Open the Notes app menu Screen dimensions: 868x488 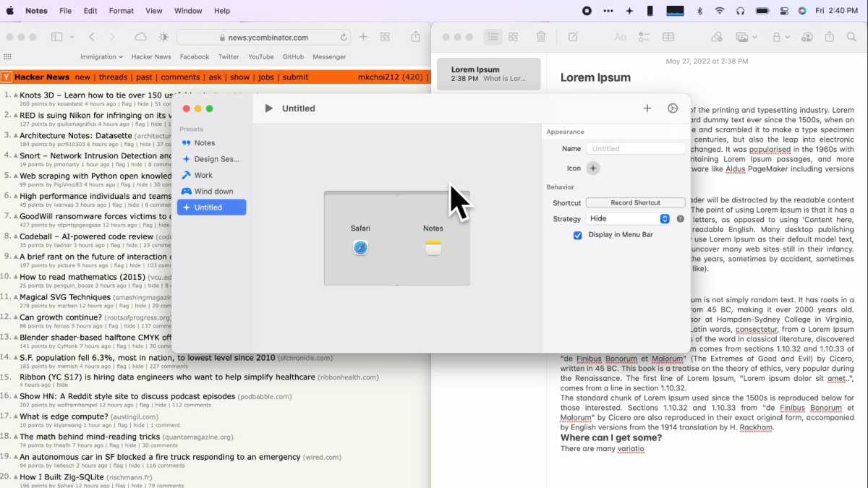[x=36, y=11]
